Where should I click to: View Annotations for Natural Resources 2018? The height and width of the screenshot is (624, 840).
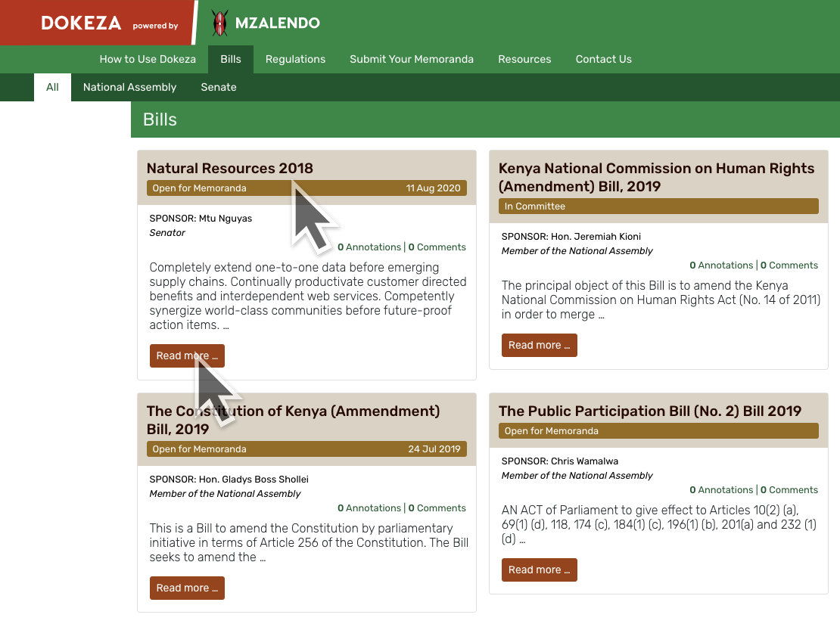tap(370, 247)
